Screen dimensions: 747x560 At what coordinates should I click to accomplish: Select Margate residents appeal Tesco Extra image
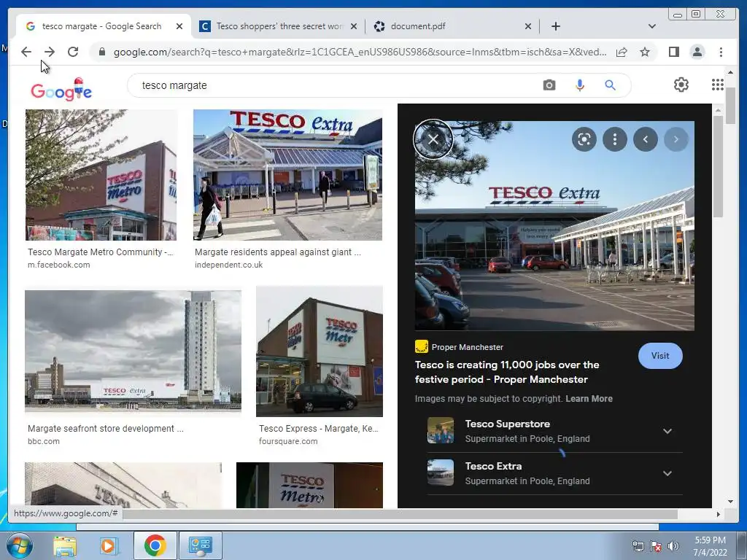point(287,175)
